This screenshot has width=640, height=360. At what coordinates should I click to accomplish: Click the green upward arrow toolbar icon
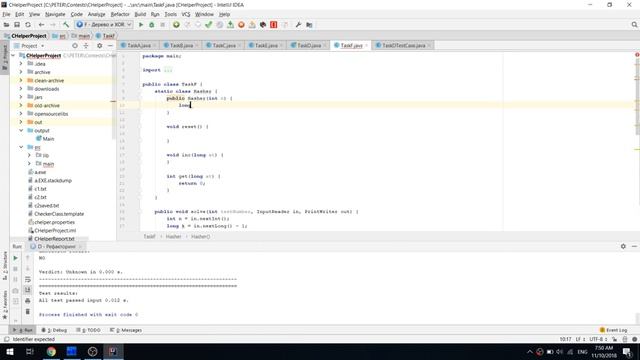230,25
